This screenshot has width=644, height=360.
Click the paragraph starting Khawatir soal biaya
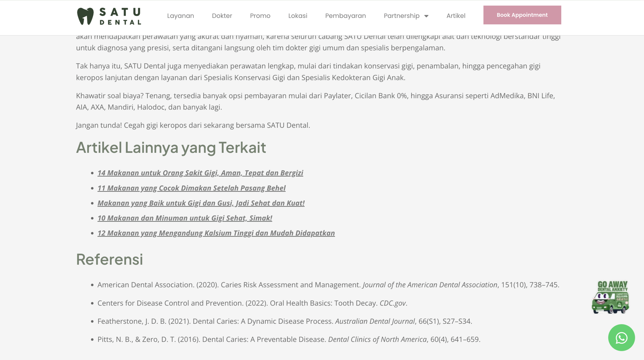pyautogui.click(x=315, y=101)
